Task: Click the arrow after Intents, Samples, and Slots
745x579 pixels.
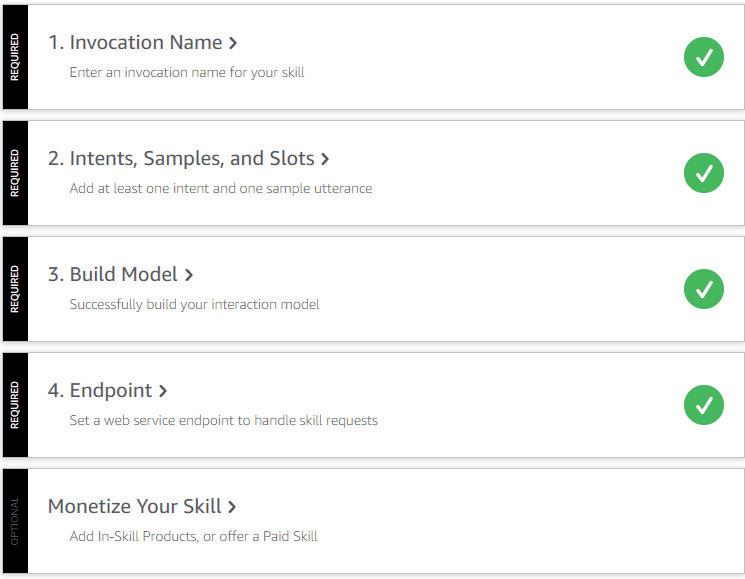Action: pos(325,159)
